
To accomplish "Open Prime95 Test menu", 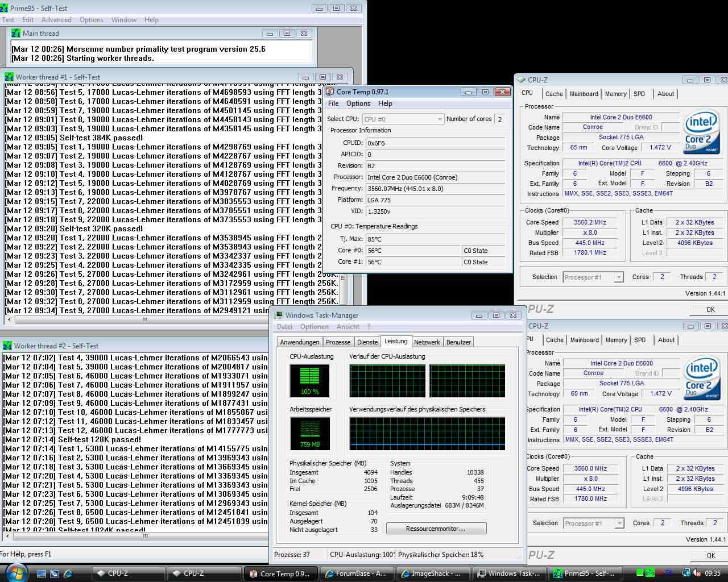I will 8,20.
